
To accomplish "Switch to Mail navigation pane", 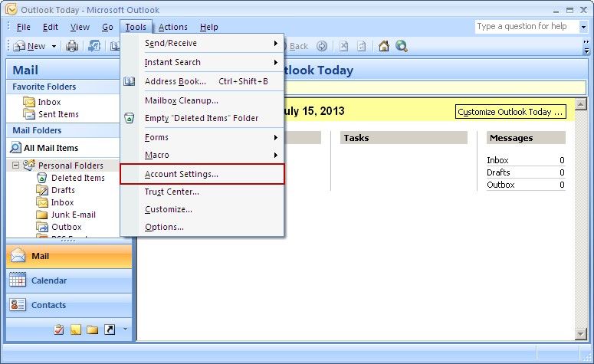I will (69, 256).
